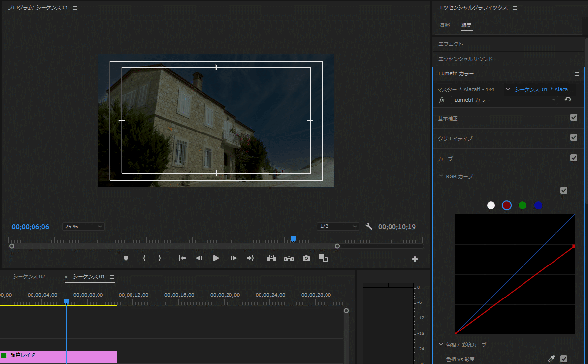This screenshot has height=364, width=588.
Task: Click the Mark In bracket icon
Action: tap(144, 258)
